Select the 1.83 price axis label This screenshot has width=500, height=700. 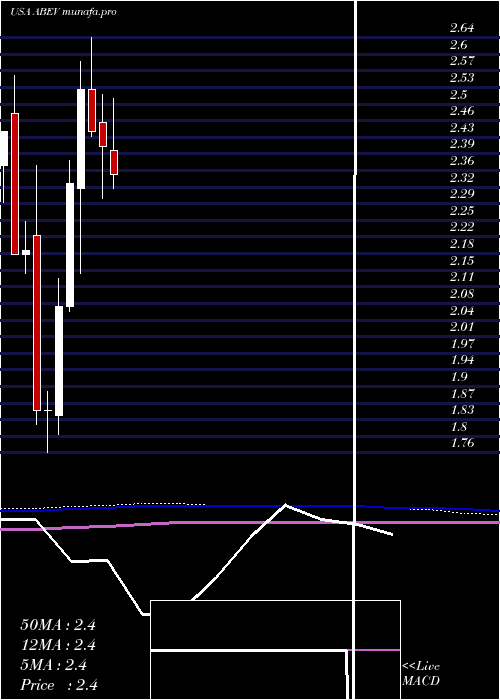pyautogui.click(x=462, y=410)
